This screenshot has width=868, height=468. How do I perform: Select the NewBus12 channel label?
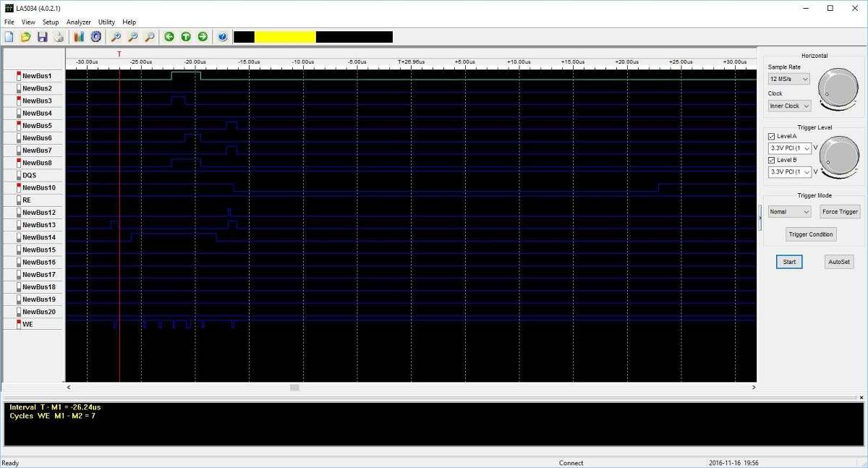(x=39, y=213)
